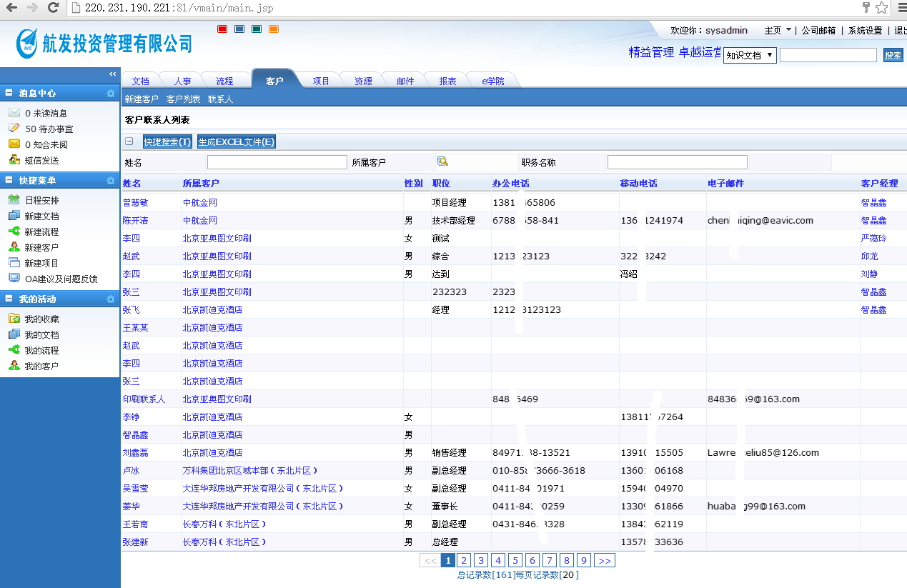Select the red theme color swatch
The image size is (907, 588).
coord(222,29)
